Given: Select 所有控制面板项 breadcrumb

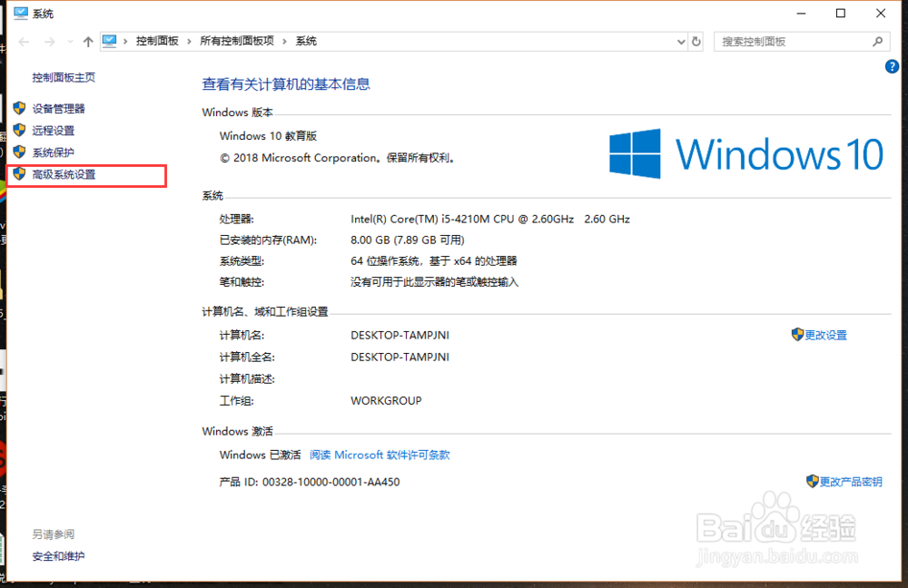Looking at the screenshot, I should (x=237, y=41).
